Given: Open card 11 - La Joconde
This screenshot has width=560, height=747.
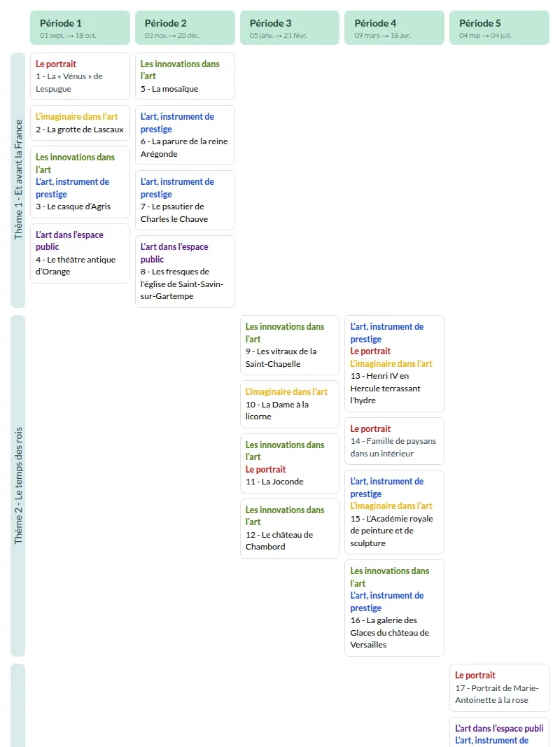Looking at the screenshot, I should (x=290, y=463).
